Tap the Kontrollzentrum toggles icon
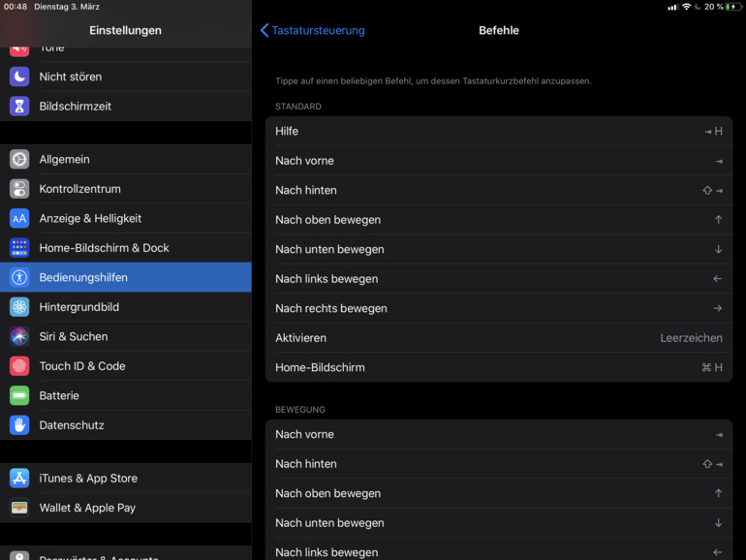The height and width of the screenshot is (560, 746). pos(19,189)
